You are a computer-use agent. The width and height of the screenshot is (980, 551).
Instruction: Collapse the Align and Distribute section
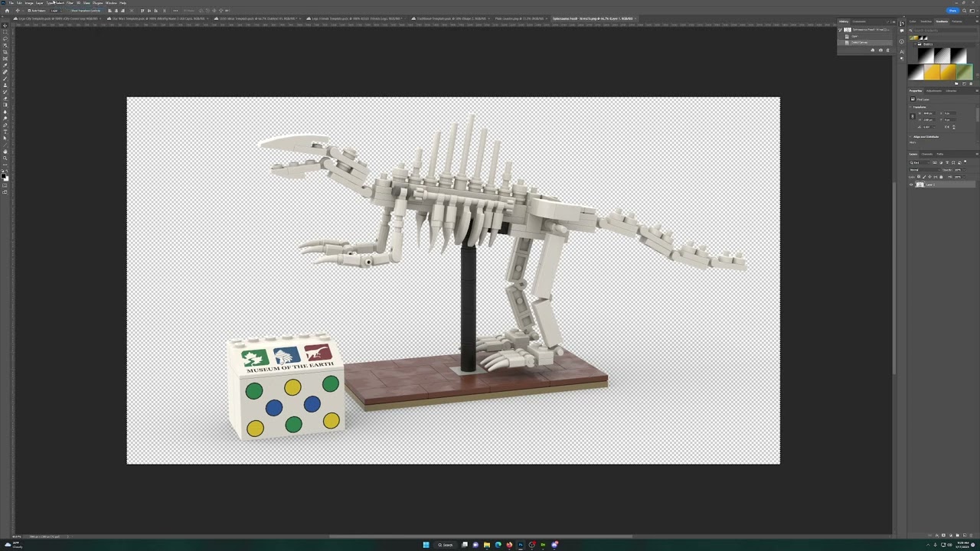[910, 137]
